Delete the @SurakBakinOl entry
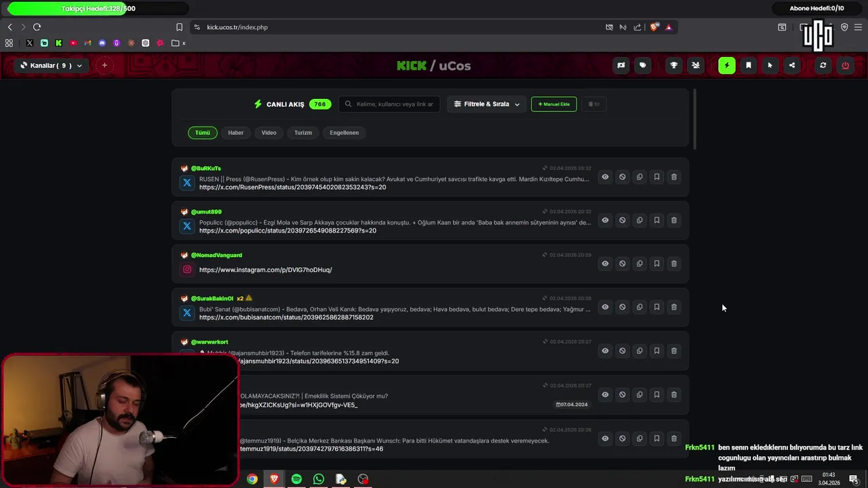Screen dimensions: 868x488 (x=673, y=307)
